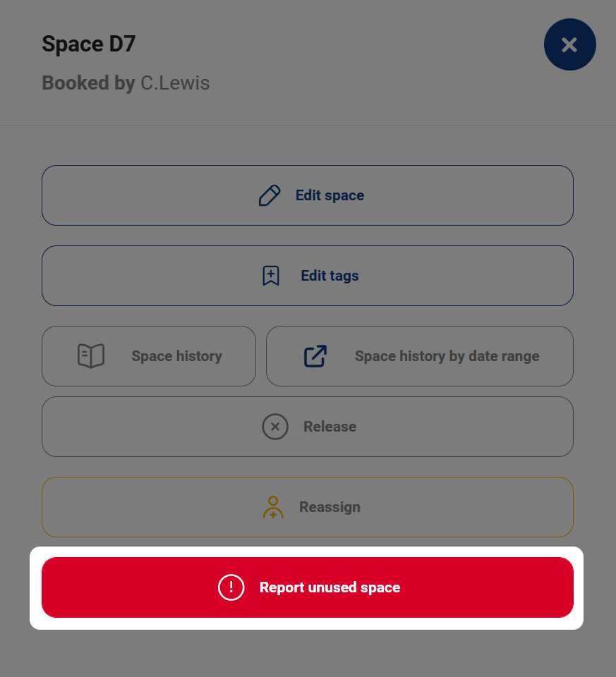The width and height of the screenshot is (616, 677).
Task: Click the X icon inside the dark circle
Action: click(x=570, y=44)
